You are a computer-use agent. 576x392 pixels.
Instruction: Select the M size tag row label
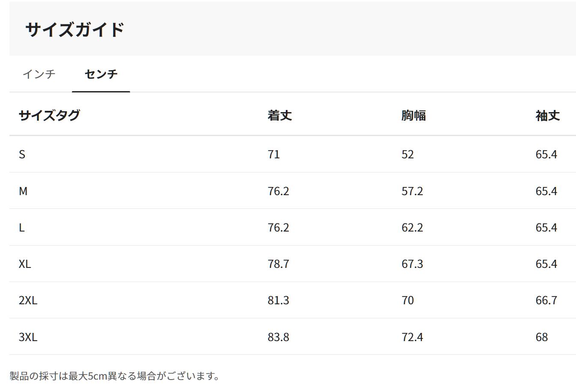point(23,191)
